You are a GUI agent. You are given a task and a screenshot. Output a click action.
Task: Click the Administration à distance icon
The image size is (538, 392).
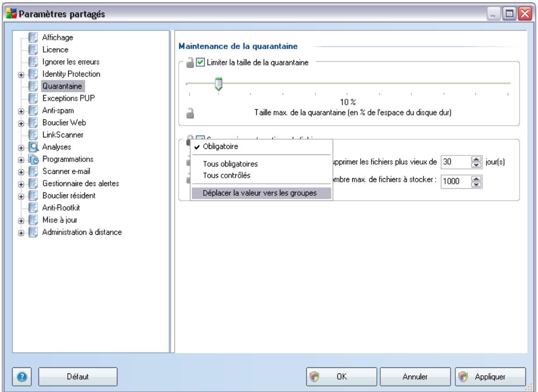[33, 232]
